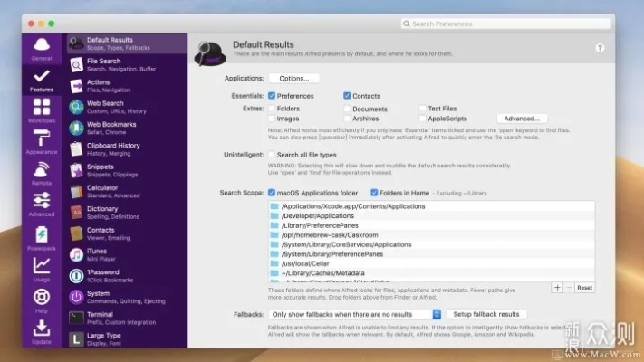Open the Powerpack section
644x362 pixels.
42,235
